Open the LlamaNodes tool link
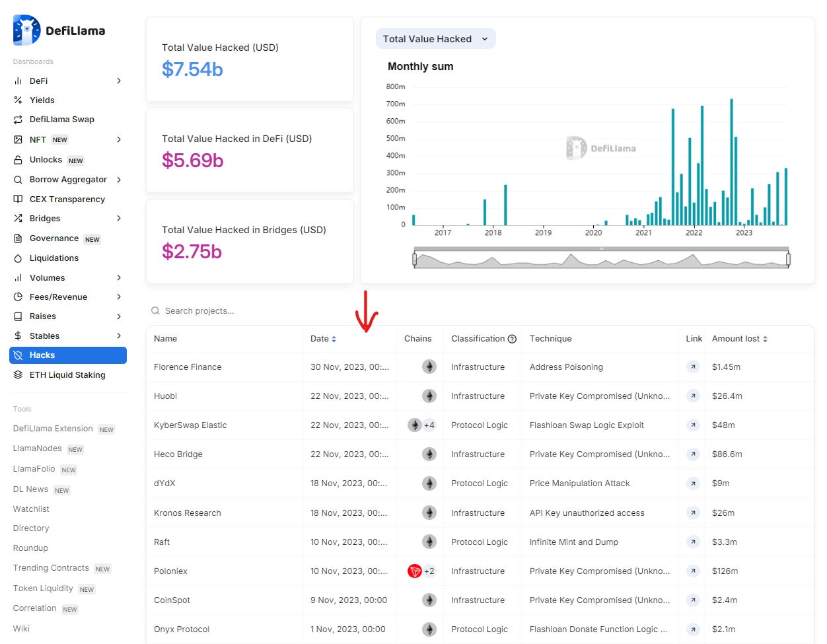Screen dimensions: 827x644 [37, 448]
